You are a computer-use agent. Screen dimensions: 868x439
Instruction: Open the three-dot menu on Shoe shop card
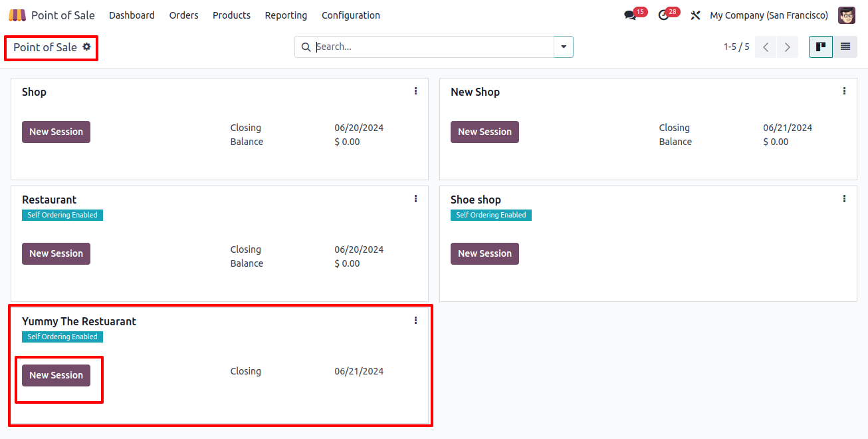coord(844,199)
